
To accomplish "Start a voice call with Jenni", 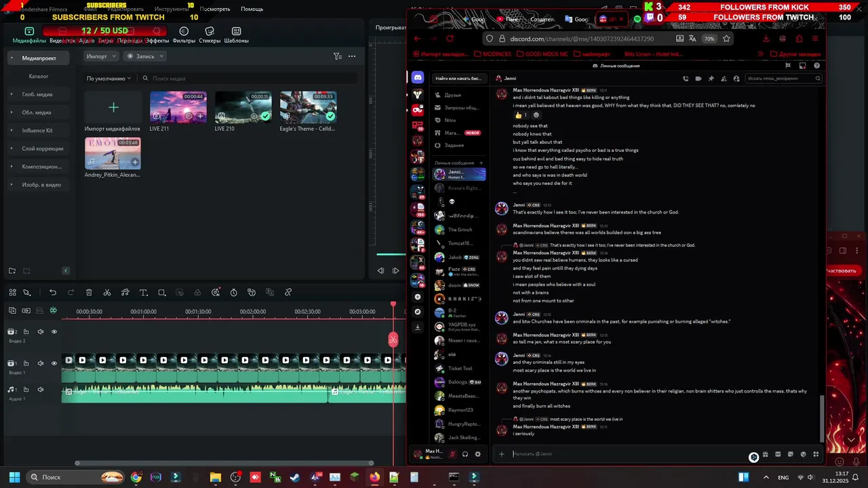I will (685, 79).
